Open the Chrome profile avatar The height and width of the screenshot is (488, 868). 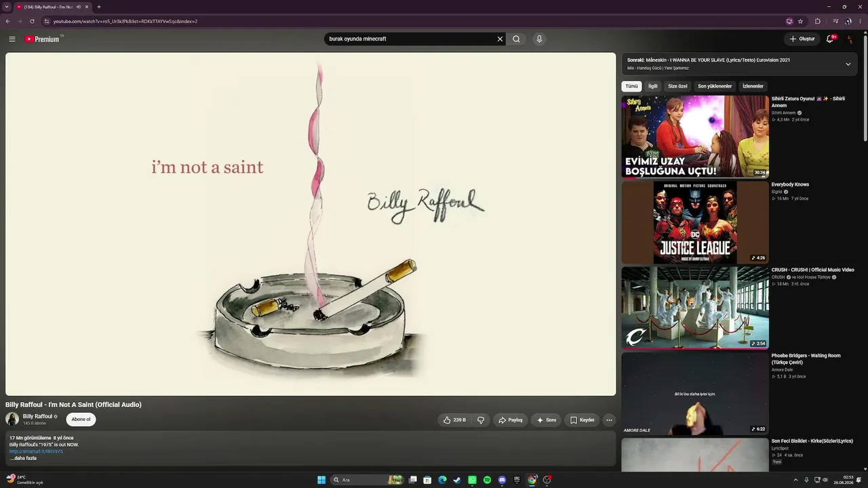point(848,21)
